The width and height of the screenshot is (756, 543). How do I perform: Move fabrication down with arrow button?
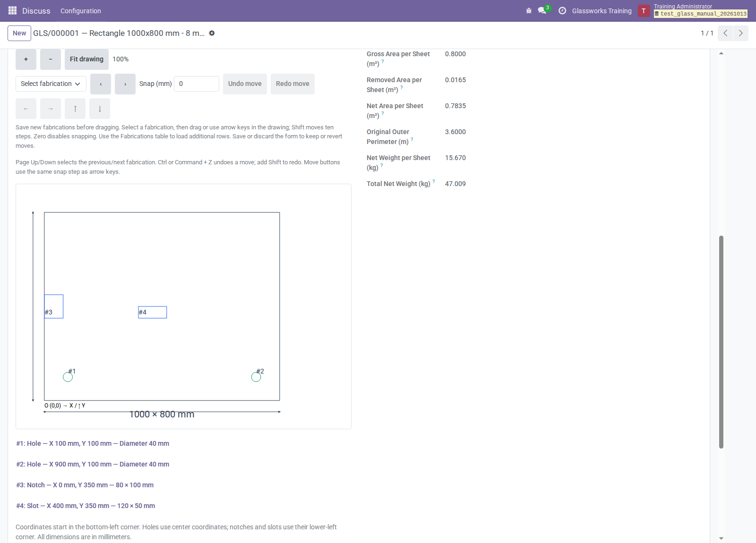[x=100, y=109]
